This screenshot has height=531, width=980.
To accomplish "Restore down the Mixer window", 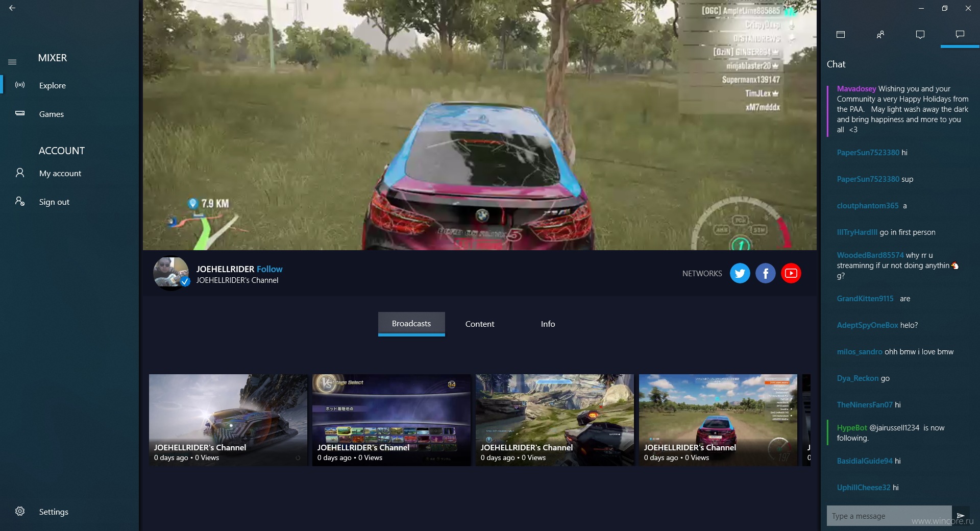I will click(x=945, y=8).
